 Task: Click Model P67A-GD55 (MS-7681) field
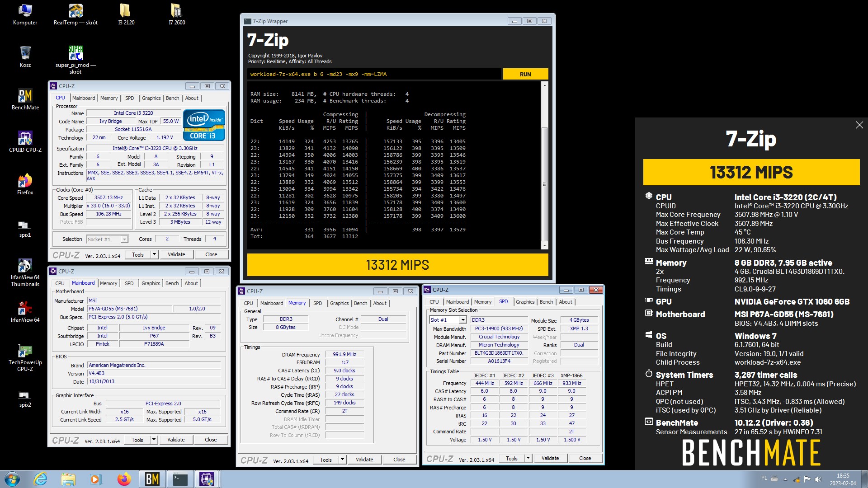pos(130,309)
